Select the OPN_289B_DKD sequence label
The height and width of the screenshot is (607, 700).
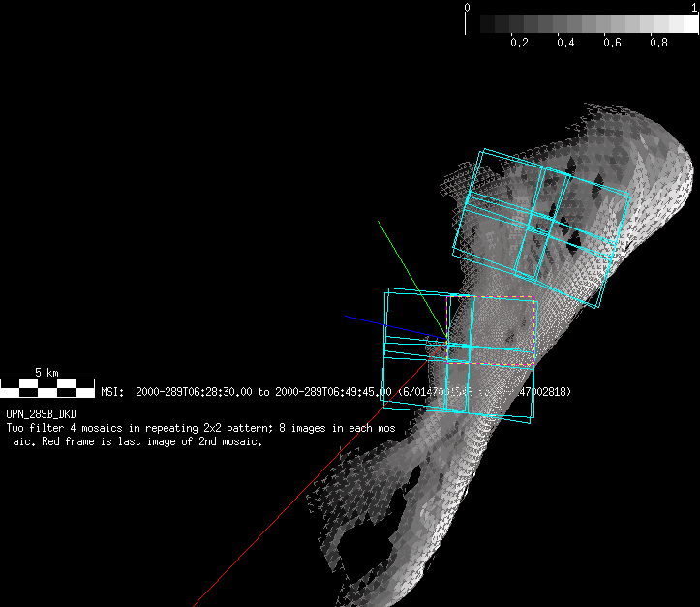[41, 413]
